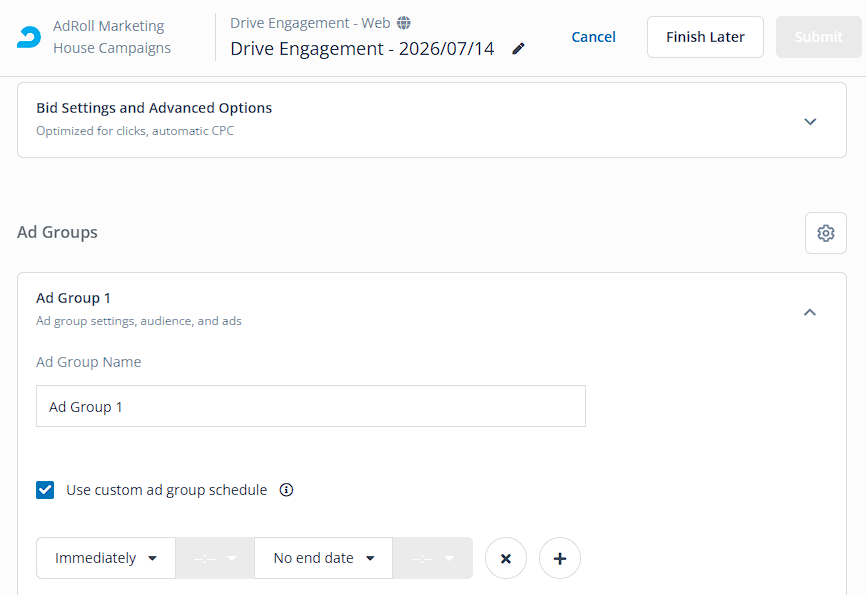Click the campaign name Drive Engagement - 2026/07/14
Image resolution: width=866 pixels, height=595 pixels.
pyautogui.click(x=362, y=49)
